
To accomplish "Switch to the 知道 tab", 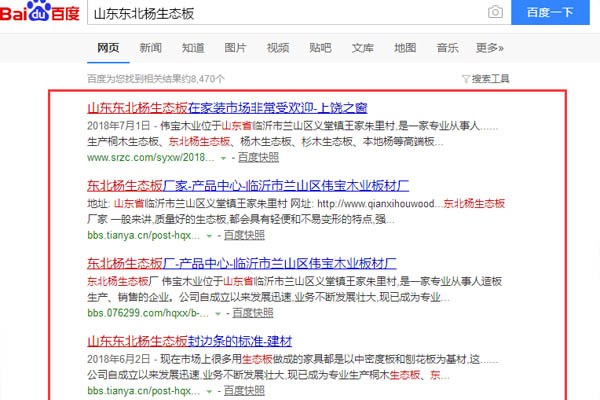I will click(x=193, y=48).
